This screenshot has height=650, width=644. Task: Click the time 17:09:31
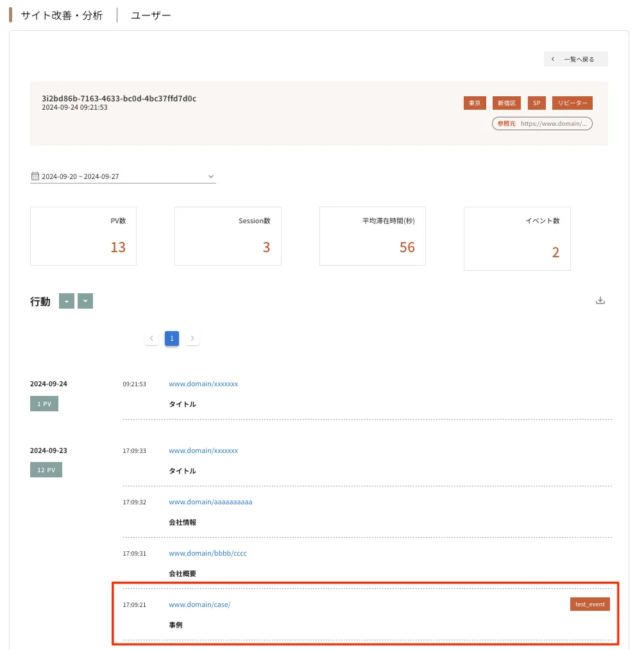(x=134, y=554)
